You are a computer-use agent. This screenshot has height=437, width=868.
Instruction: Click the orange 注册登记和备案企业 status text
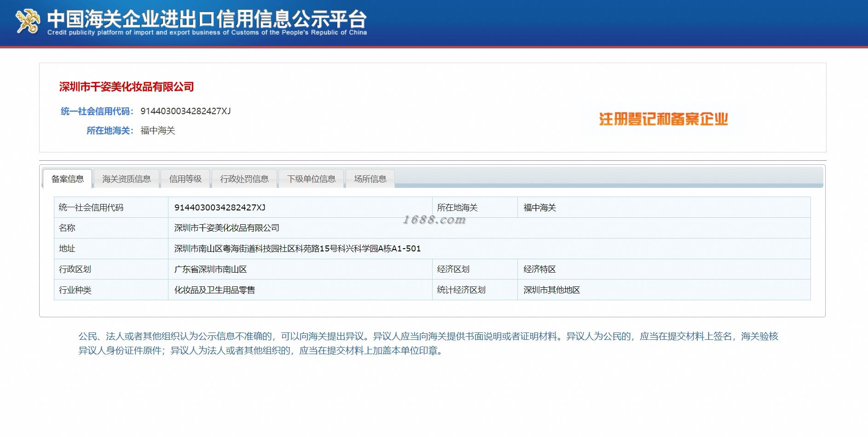pyautogui.click(x=663, y=119)
